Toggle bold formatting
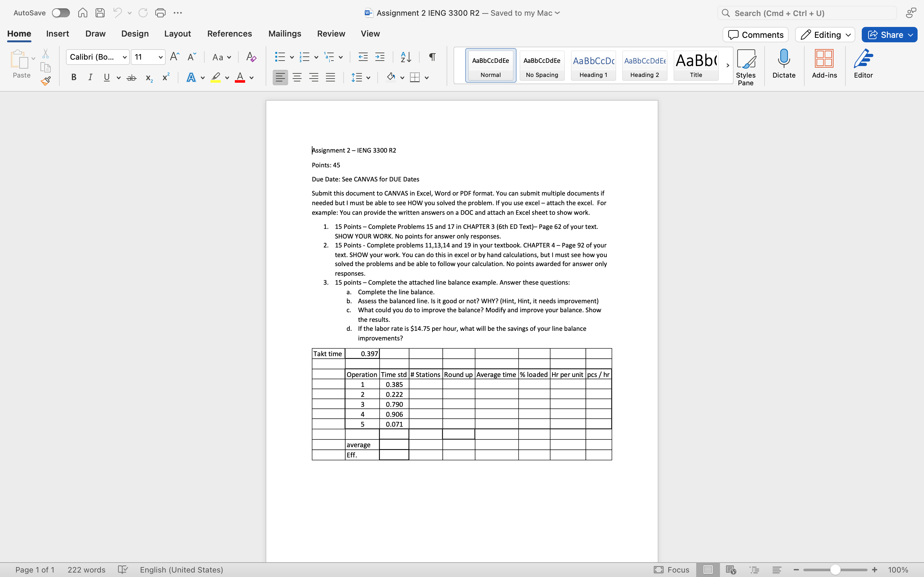924x577 pixels. pyautogui.click(x=73, y=77)
